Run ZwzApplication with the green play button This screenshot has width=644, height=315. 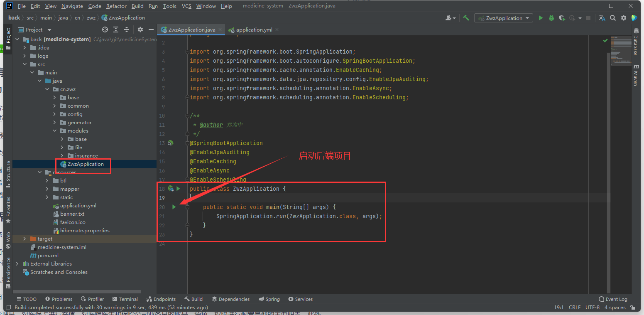541,18
